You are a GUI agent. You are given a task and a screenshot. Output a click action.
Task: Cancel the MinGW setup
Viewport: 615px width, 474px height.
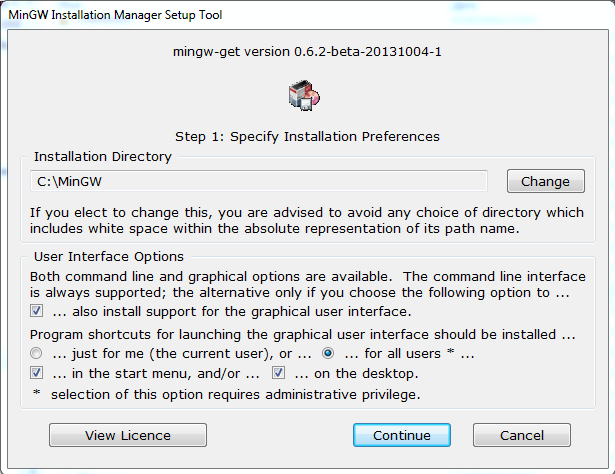pos(521,435)
